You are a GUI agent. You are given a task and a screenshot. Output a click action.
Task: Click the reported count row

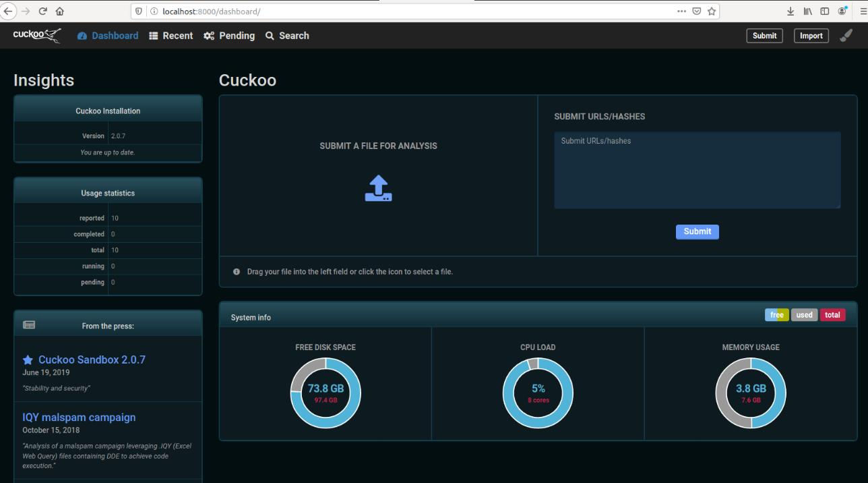108,218
